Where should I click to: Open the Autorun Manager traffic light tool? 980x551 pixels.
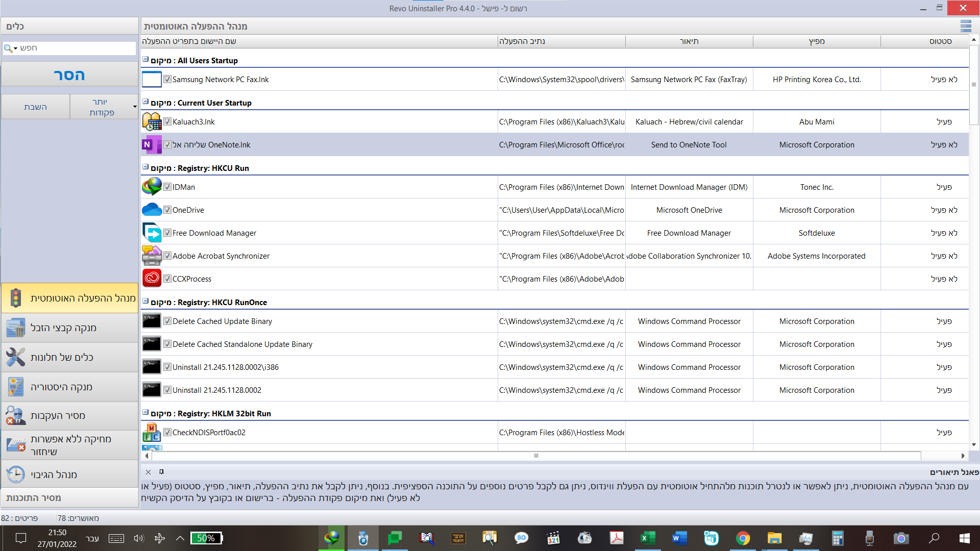click(70, 298)
